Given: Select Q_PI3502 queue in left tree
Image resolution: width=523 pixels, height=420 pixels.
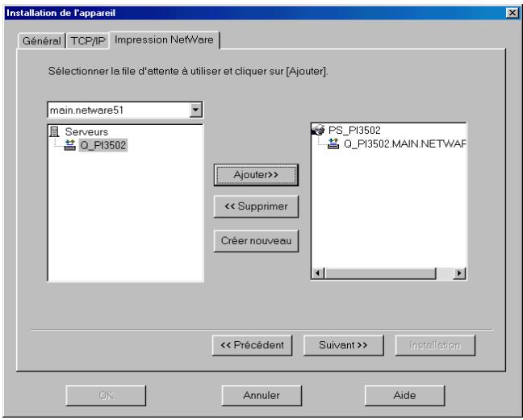Looking at the screenshot, I should (103, 145).
